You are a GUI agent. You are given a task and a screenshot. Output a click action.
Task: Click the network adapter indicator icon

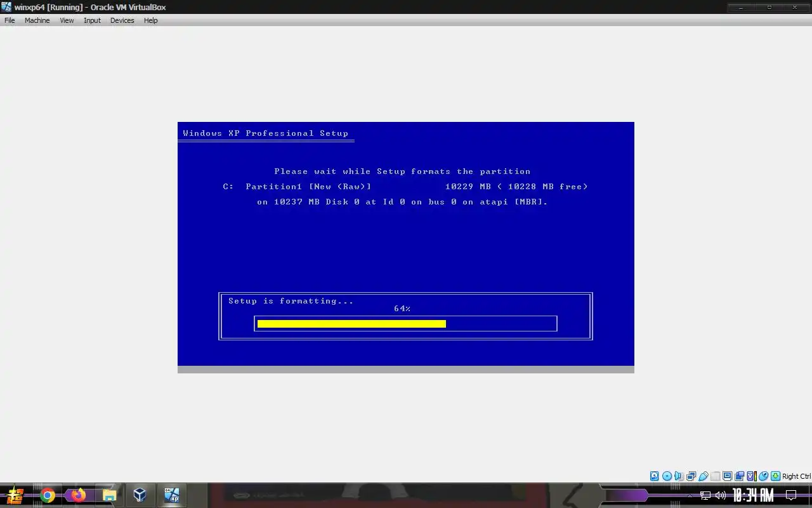pyautogui.click(x=691, y=476)
